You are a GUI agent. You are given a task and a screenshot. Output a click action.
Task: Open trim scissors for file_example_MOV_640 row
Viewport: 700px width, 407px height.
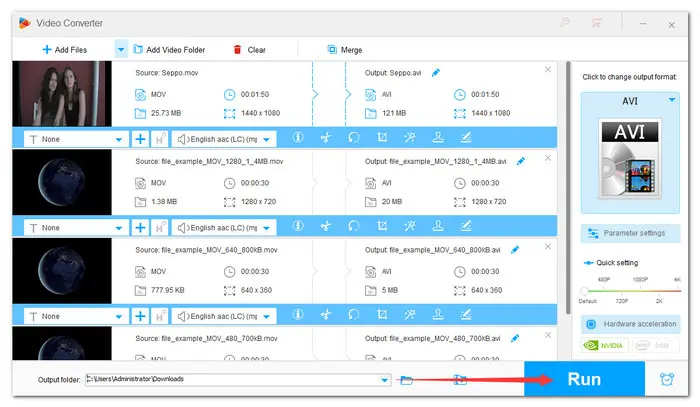tap(326, 314)
